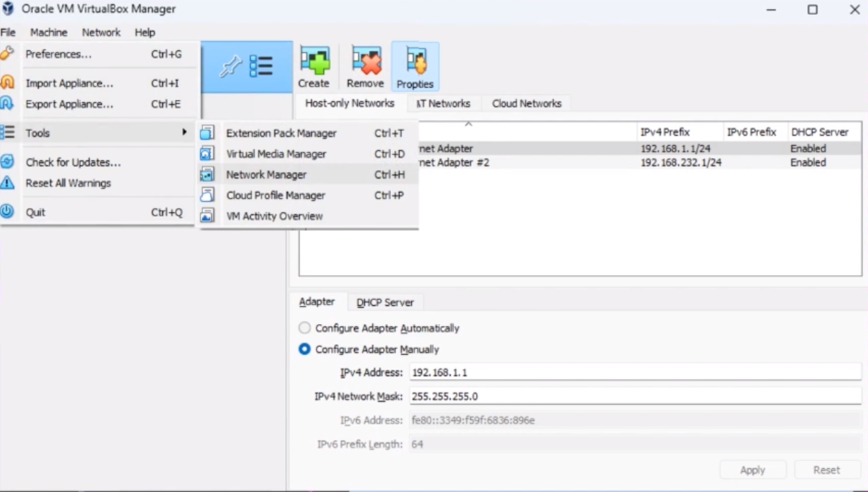Click the Reset All Warnings triangle icon

click(x=7, y=183)
